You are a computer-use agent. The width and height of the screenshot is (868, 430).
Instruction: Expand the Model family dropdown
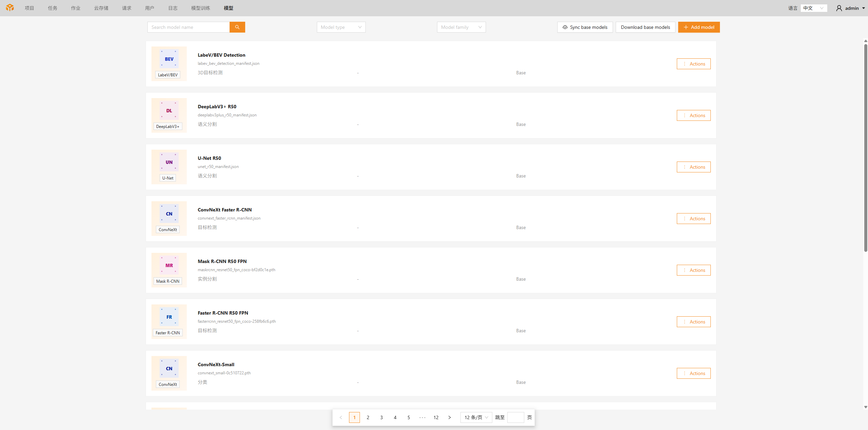pos(461,27)
